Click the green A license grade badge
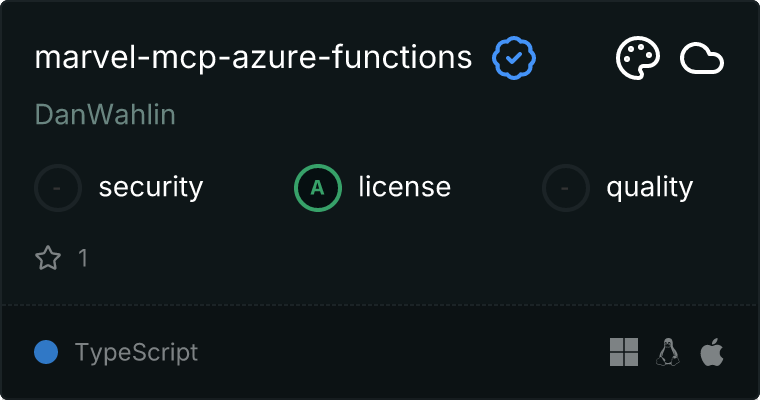 tap(318, 187)
